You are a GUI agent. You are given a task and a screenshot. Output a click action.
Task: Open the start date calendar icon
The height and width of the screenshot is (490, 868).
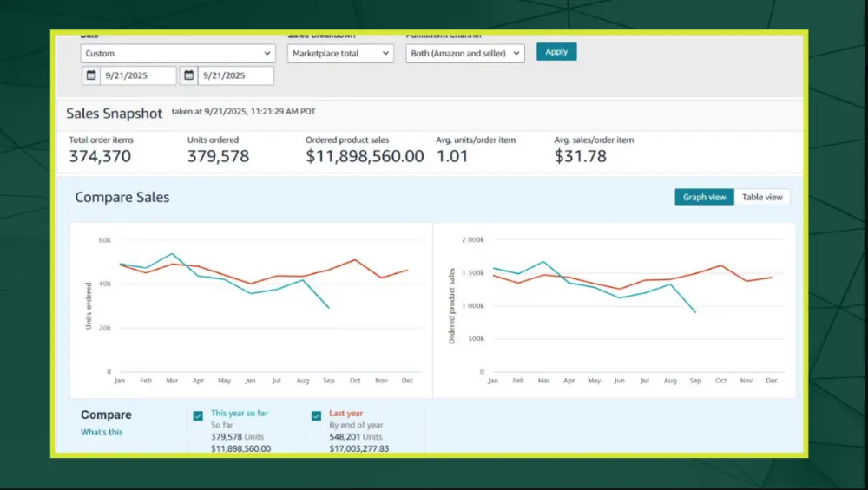pyautogui.click(x=91, y=75)
